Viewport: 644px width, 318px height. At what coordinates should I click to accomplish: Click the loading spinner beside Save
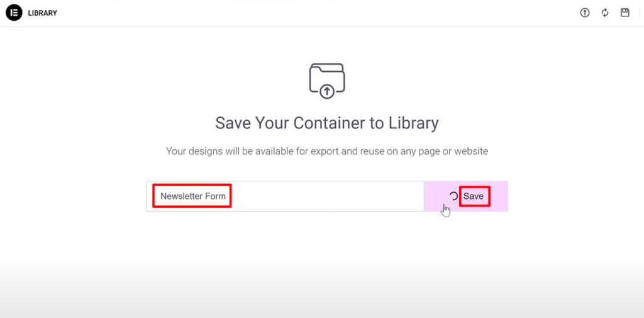[453, 196]
